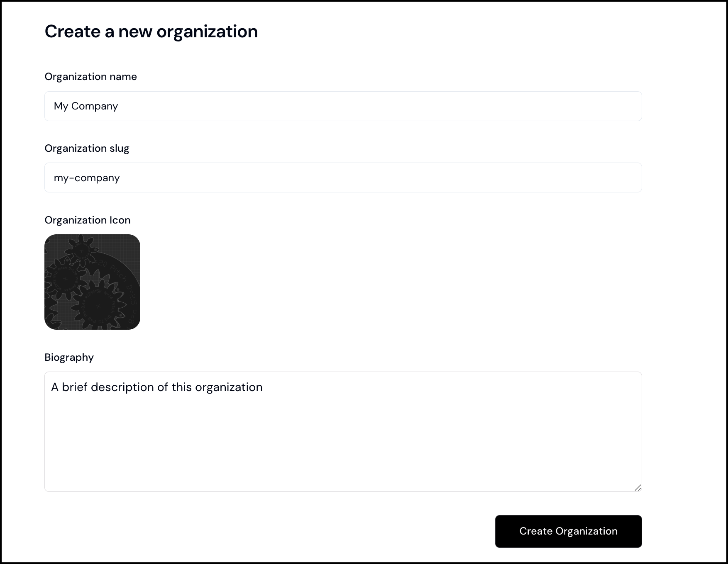728x564 pixels.
Task: Select the Organization name input field
Action: pos(343,106)
